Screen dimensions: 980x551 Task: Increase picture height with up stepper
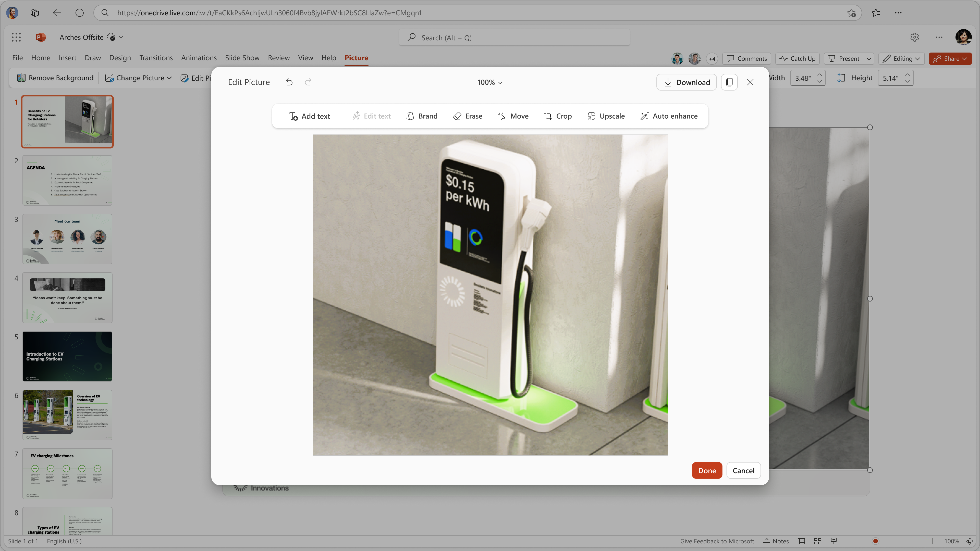point(908,74)
